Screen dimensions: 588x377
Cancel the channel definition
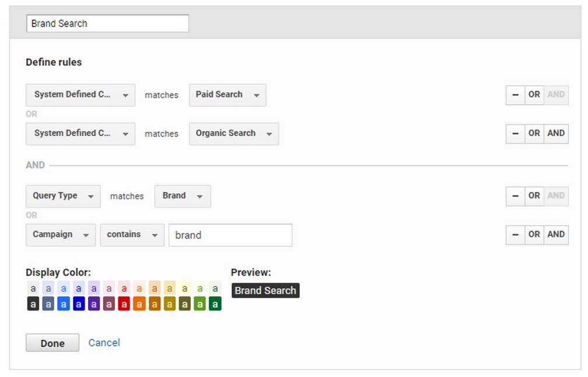[x=104, y=343]
